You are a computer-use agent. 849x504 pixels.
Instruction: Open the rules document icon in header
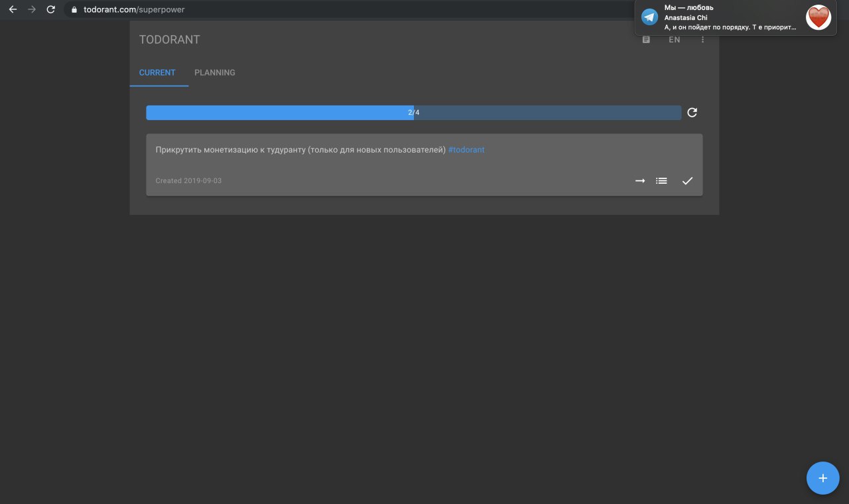point(646,40)
